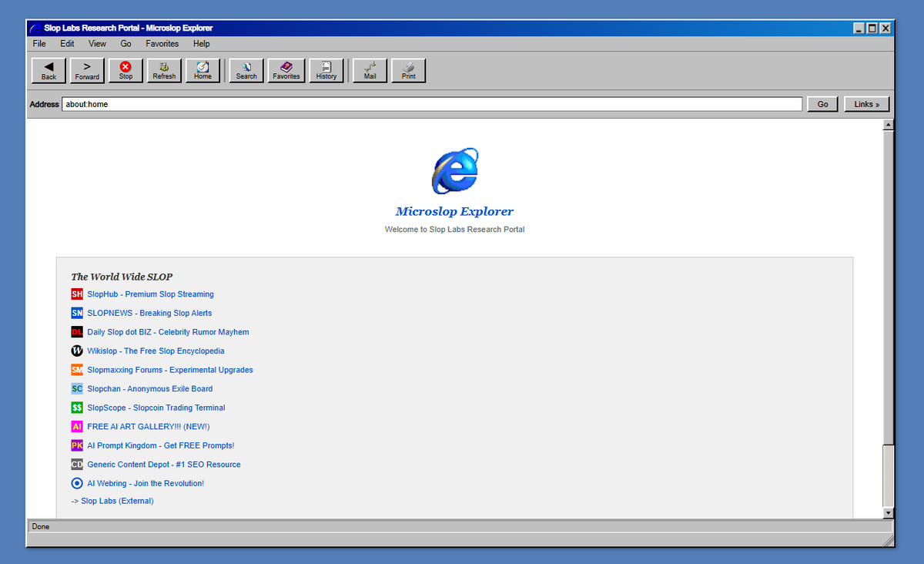Click the AI Prompt Kingdom PK favicon
Viewport: 924px width, 564px height.
(x=77, y=445)
